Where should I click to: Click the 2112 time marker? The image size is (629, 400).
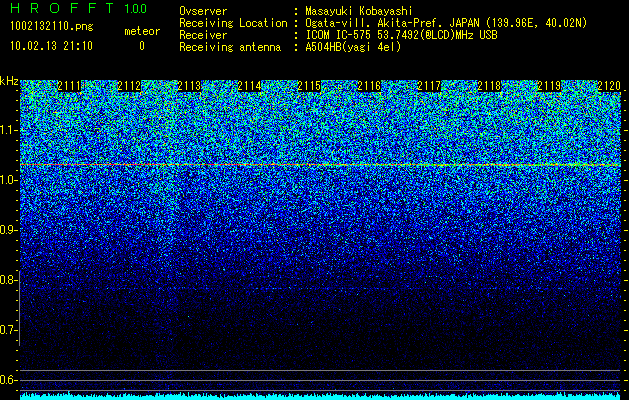point(129,86)
